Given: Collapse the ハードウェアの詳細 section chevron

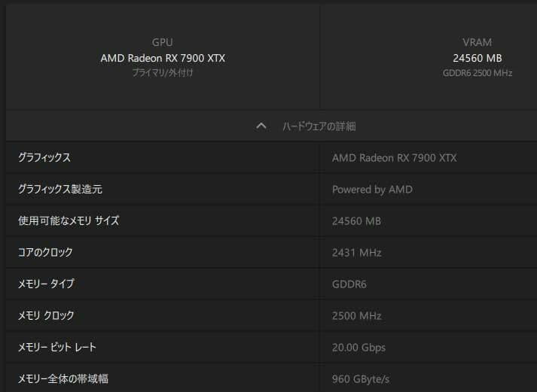Looking at the screenshot, I should coord(261,126).
